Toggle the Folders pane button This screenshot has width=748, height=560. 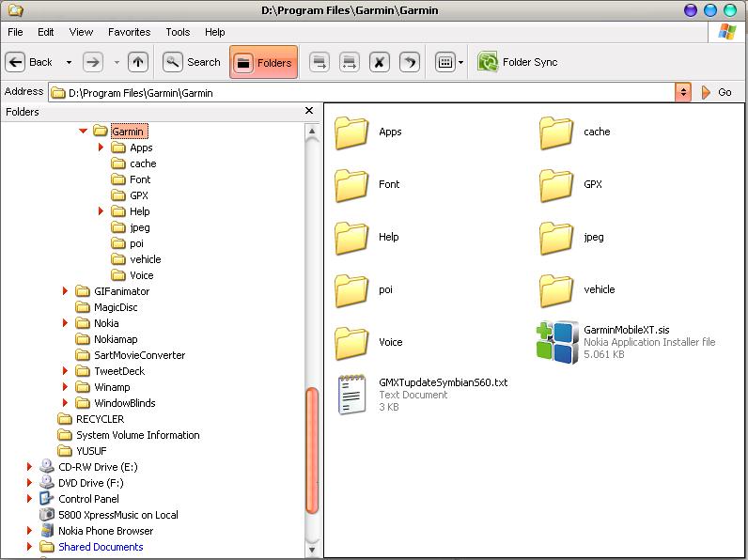tap(264, 63)
